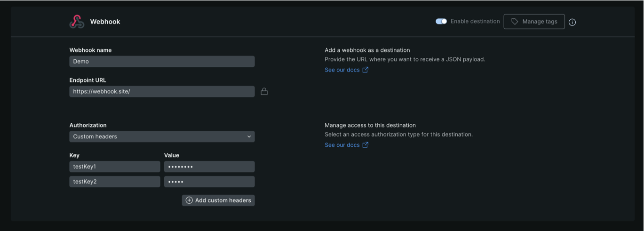The image size is (644, 231).
Task: Open See our docs link for access authorization
Action: point(342,145)
